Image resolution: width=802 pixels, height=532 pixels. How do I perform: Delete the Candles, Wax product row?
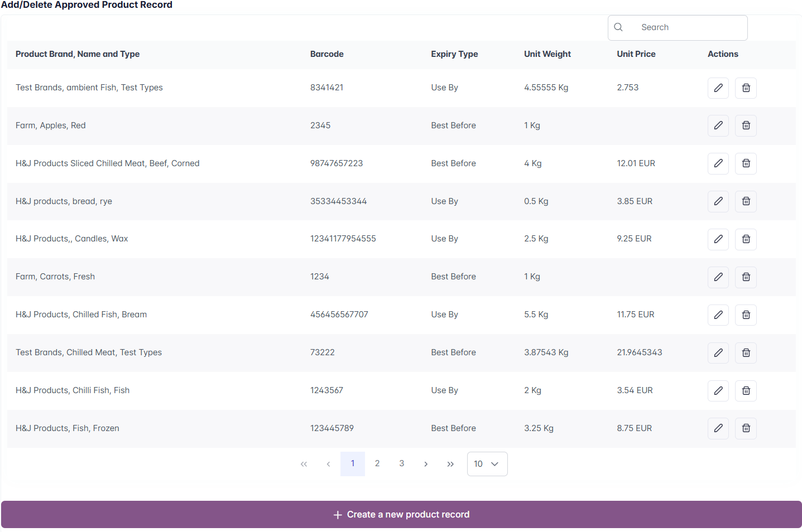pyautogui.click(x=746, y=239)
